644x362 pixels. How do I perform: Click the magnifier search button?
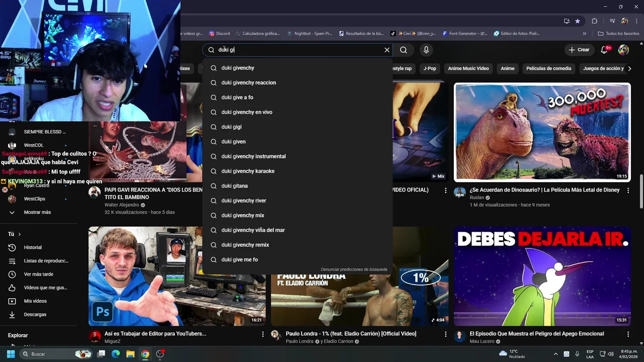(404, 50)
